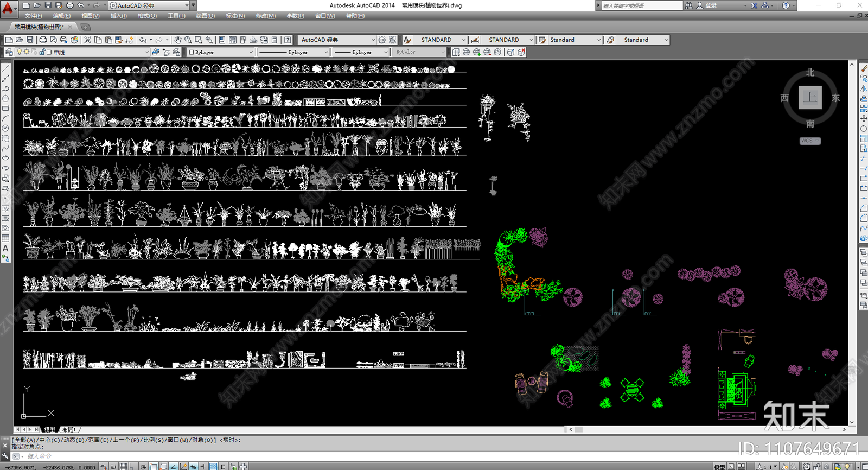
Task: Open the 格式(O) menu
Action: (147, 16)
